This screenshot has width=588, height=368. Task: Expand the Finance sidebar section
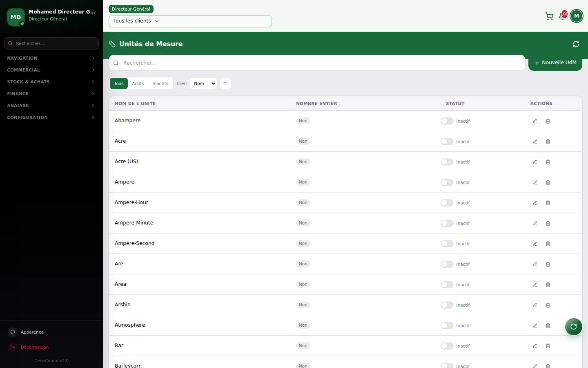click(x=51, y=94)
